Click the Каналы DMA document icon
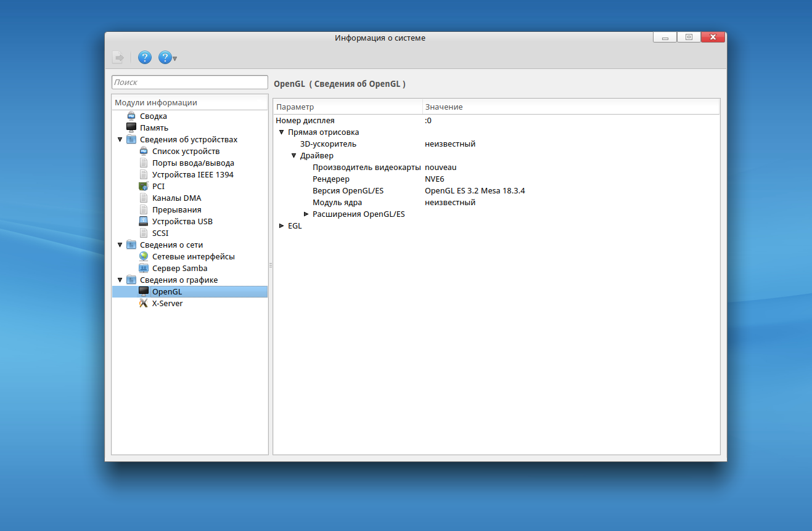Image resolution: width=812 pixels, height=531 pixels. click(144, 198)
